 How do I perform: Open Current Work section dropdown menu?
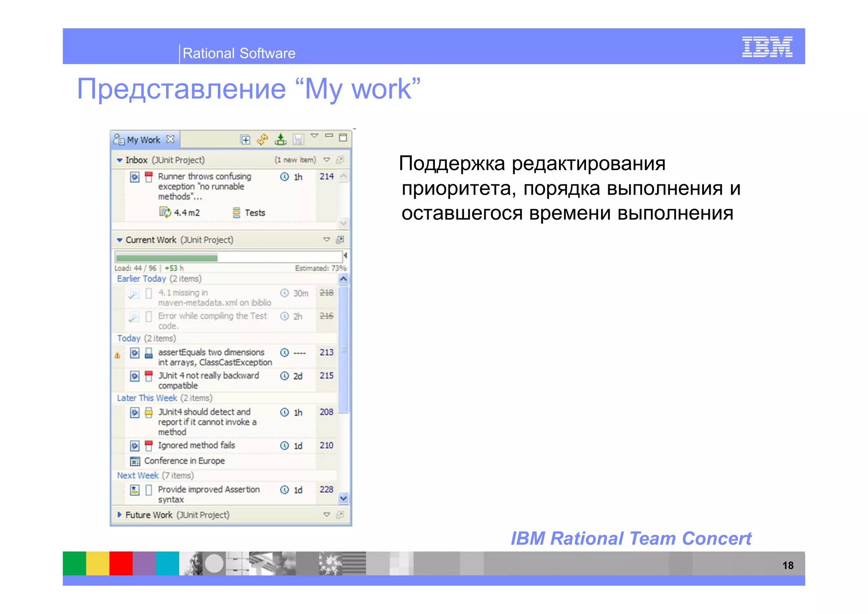326,240
